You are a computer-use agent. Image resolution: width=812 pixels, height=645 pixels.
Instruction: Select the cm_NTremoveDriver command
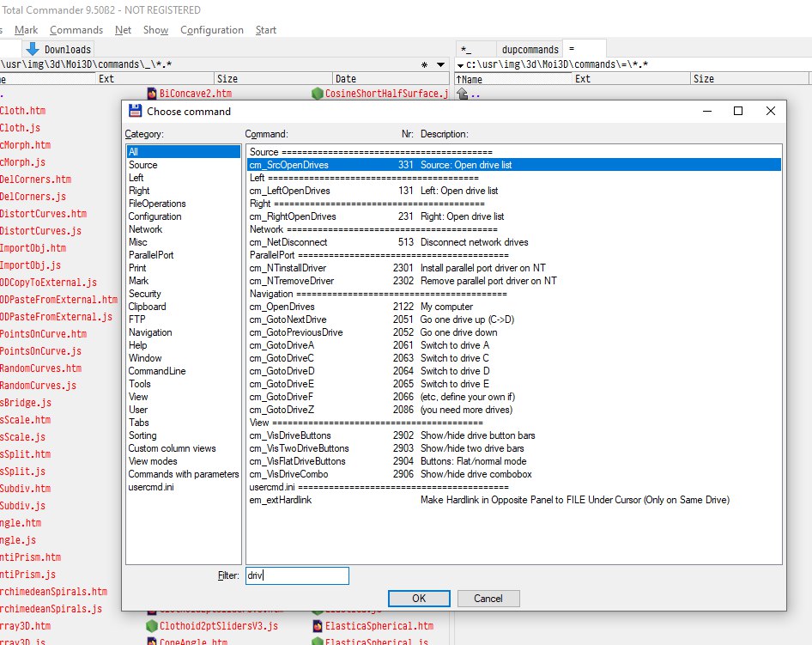tap(513, 281)
